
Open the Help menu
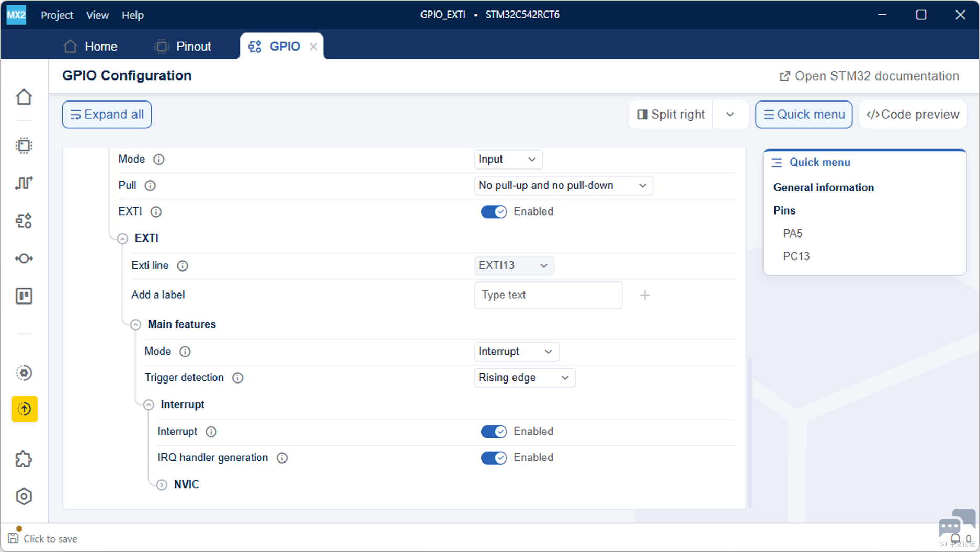pyautogui.click(x=133, y=15)
